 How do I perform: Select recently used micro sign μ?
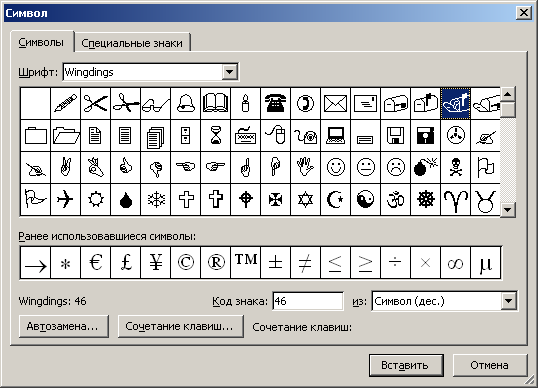[x=486, y=263]
